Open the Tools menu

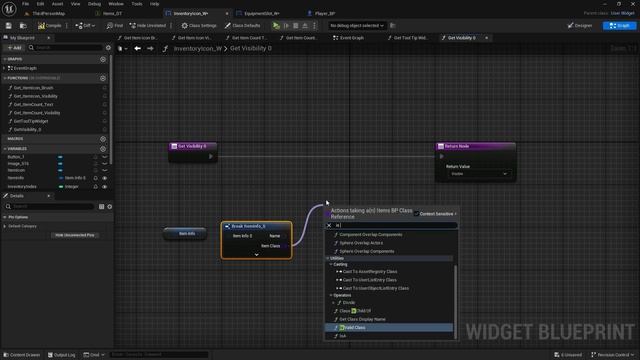pyautogui.click(x=137, y=4)
